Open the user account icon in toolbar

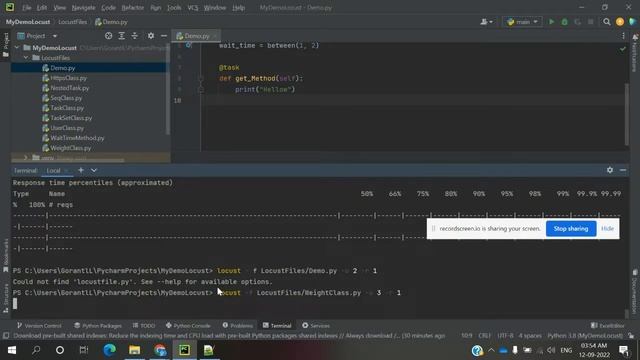pos(486,22)
